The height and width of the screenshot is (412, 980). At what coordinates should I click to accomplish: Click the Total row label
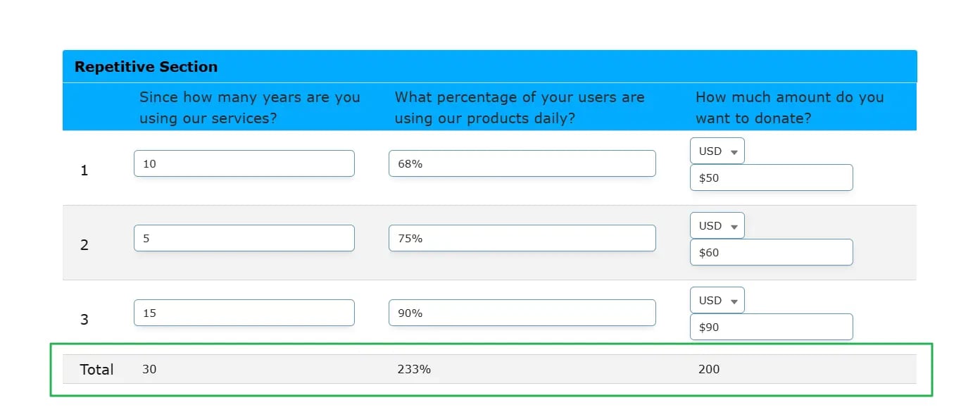[96, 369]
